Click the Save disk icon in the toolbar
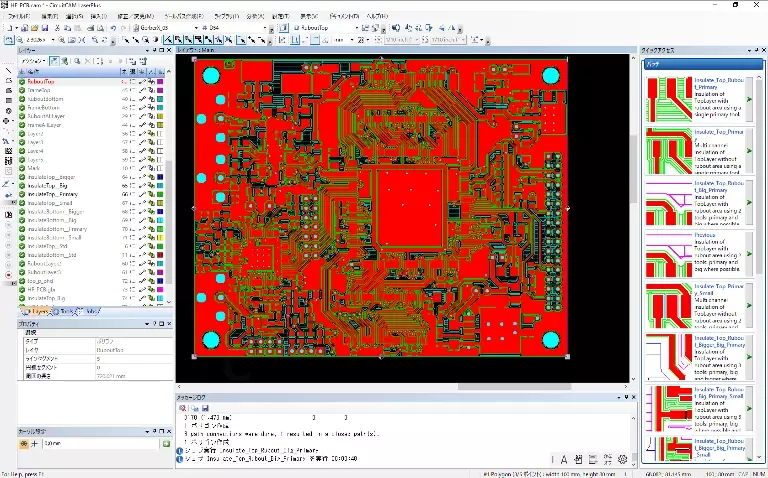768x478 pixels. (x=45, y=28)
